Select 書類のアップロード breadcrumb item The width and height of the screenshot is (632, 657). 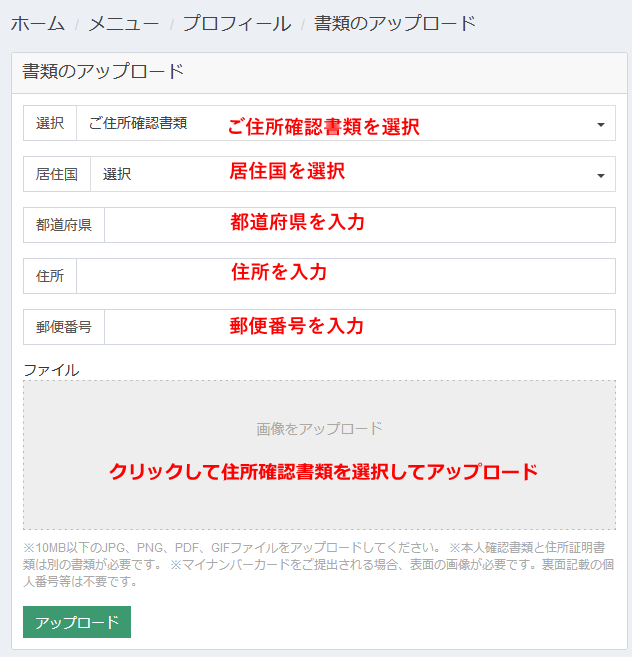click(395, 23)
